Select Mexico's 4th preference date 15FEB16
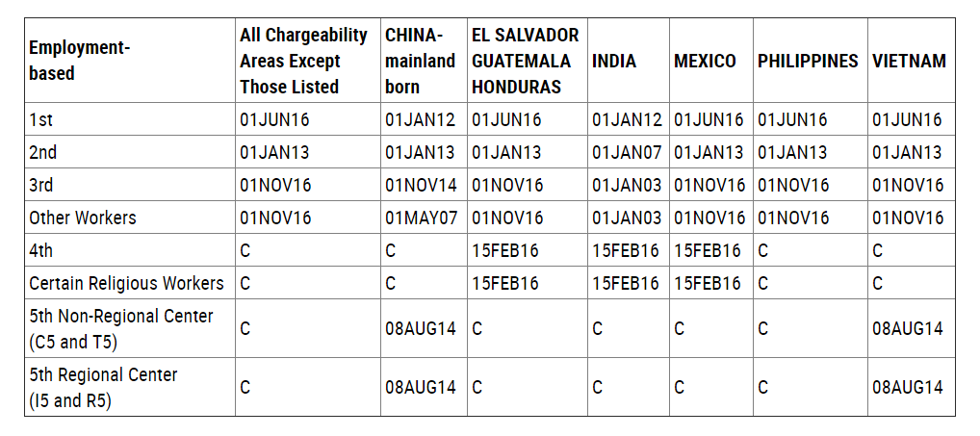The width and height of the screenshot is (980, 436). (x=708, y=250)
